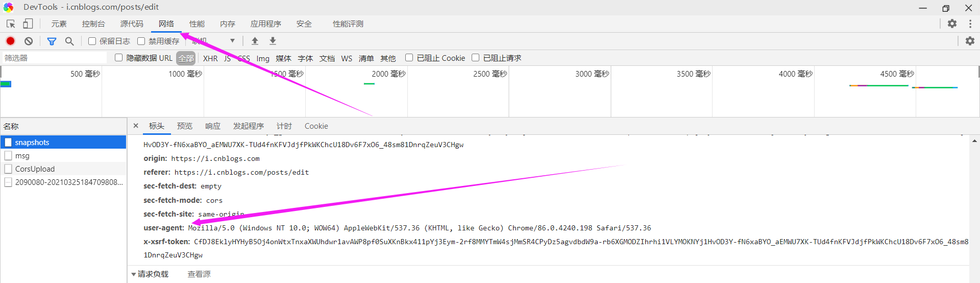Click the origin header name
The image size is (980, 283).
(155, 158)
